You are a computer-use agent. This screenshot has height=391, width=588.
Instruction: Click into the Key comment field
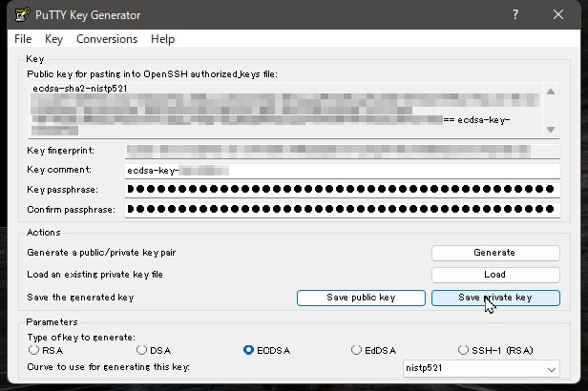[x=343, y=171]
